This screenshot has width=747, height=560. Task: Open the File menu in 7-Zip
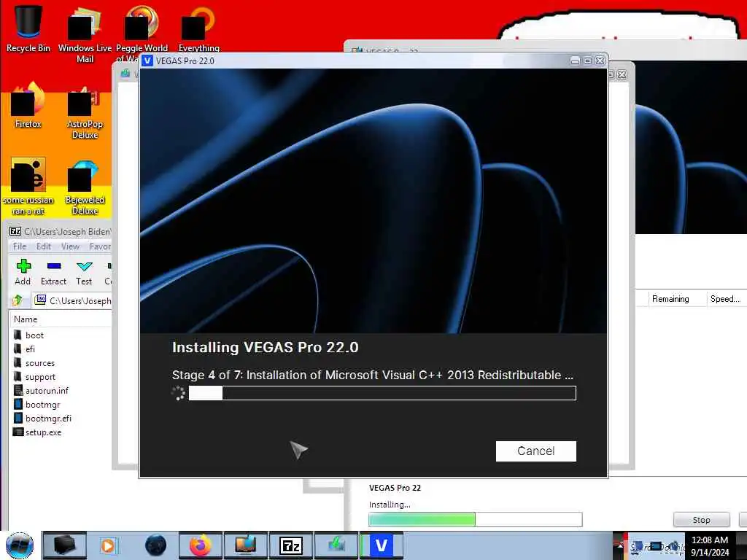pyautogui.click(x=20, y=246)
